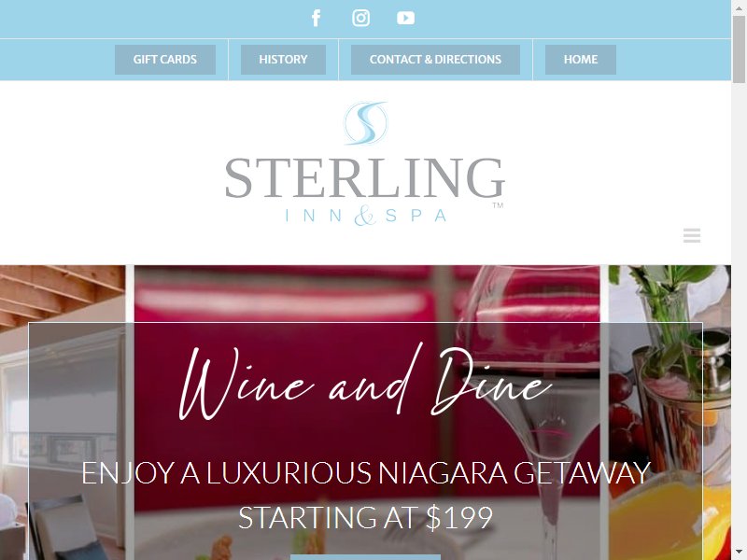Click the page scrollbar thumb
The image size is (747, 560).
click(x=739, y=49)
